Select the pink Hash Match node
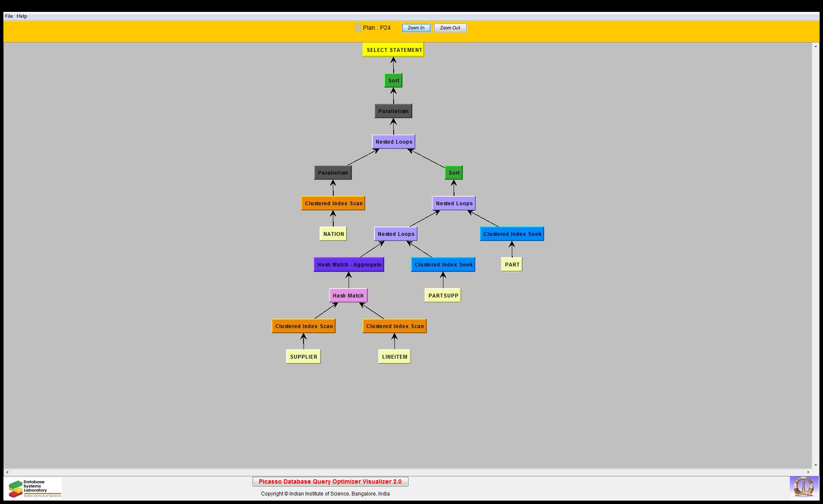This screenshot has width=823, height=504. tap(348, 295)
